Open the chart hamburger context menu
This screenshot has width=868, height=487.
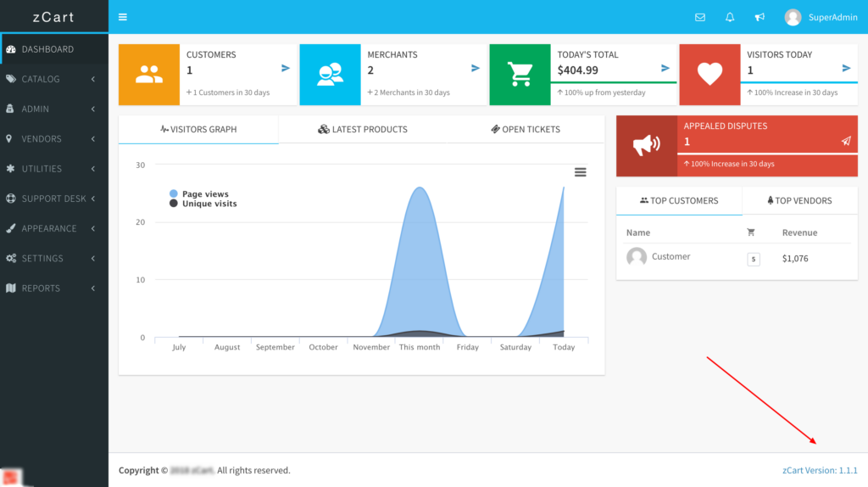tap(581, 172)
